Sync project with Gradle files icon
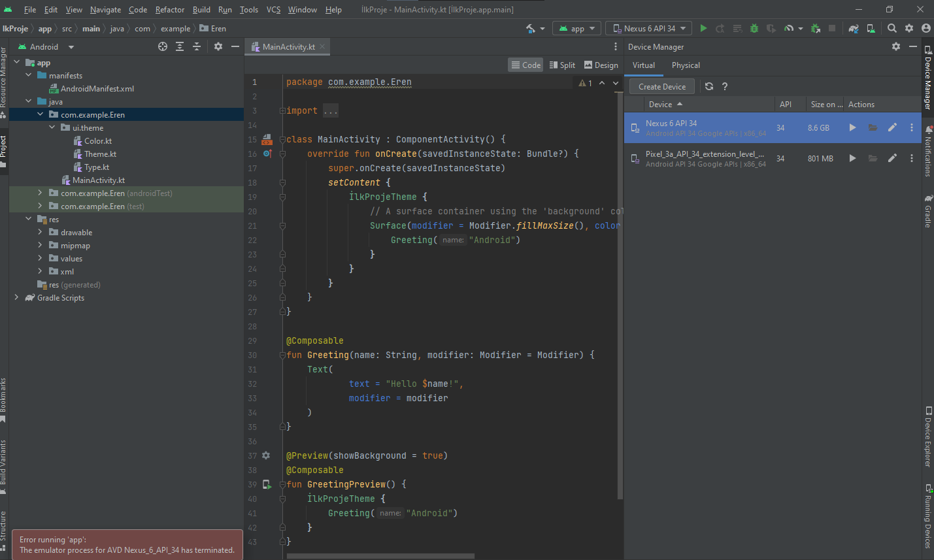The image size is (934, 560). [x=854, y=28]
